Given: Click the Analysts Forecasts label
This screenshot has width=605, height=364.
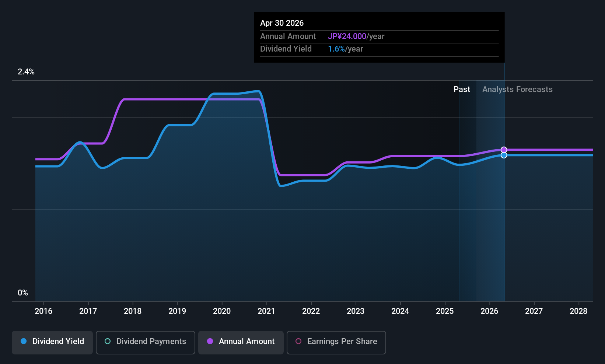Looking at the screenshot, I should (x=517, y=90).
